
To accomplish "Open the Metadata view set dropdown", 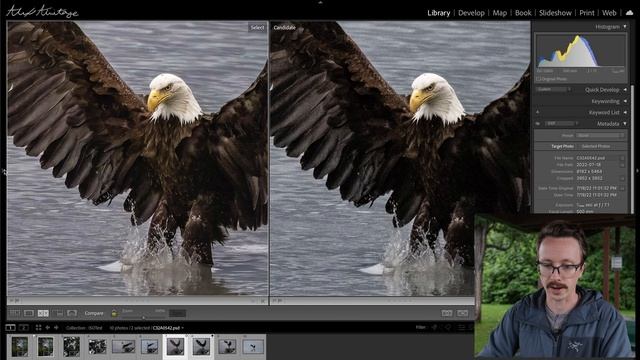I will 562,123.
